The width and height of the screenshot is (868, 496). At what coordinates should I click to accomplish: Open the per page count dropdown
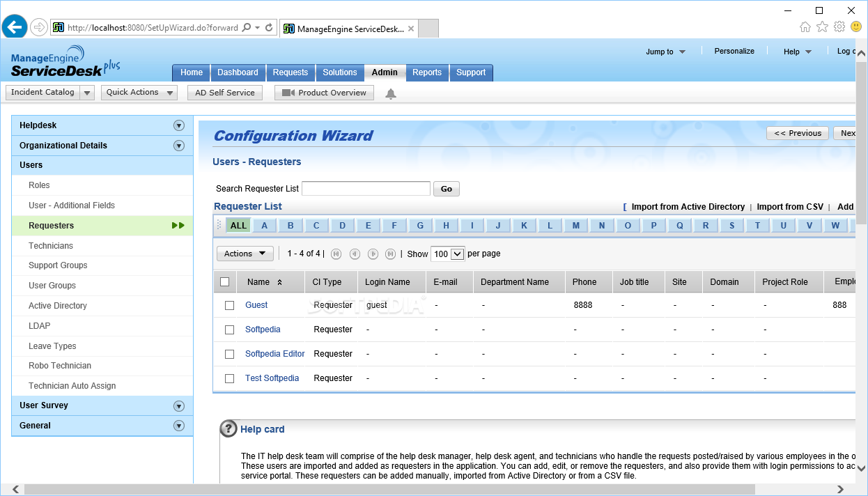tap(447, 254)
